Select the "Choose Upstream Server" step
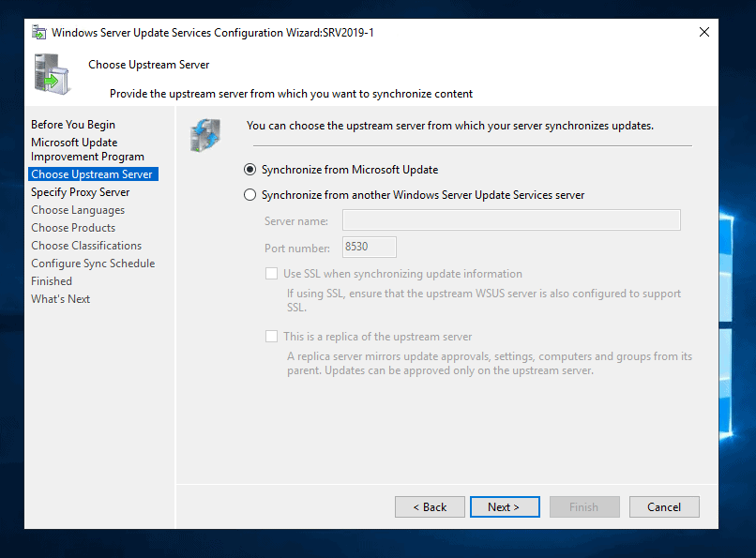Viewport: 756px width, 558px height. [x=90, y=173]
